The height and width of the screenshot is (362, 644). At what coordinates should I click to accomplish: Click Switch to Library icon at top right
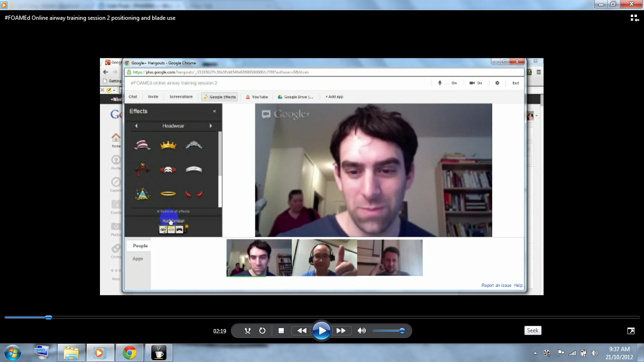[x=634, y=18]
